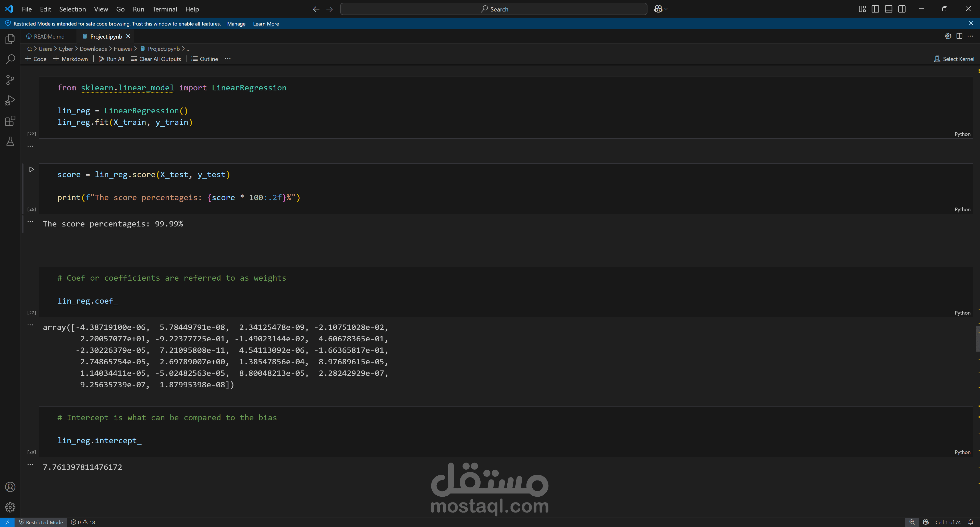Open the Run and Debug view
Image resolution: width=980 pixels, height=527 pixels.
point(10,100)
